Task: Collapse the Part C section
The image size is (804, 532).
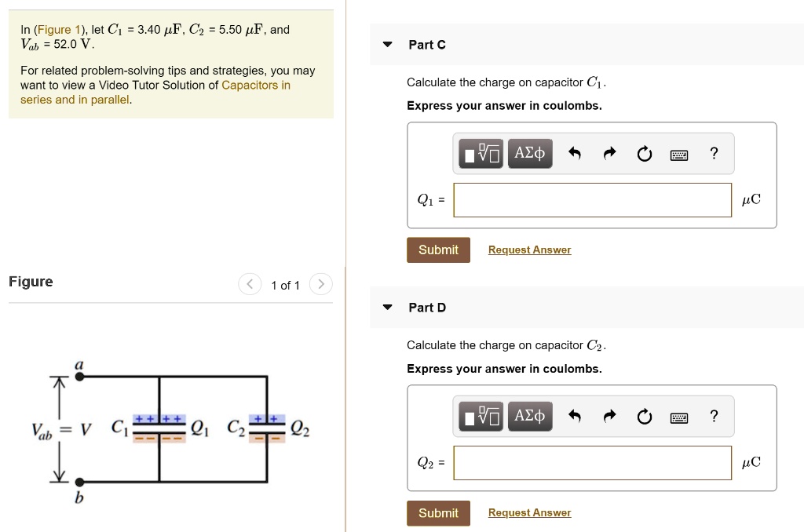Action: (386, 45)
